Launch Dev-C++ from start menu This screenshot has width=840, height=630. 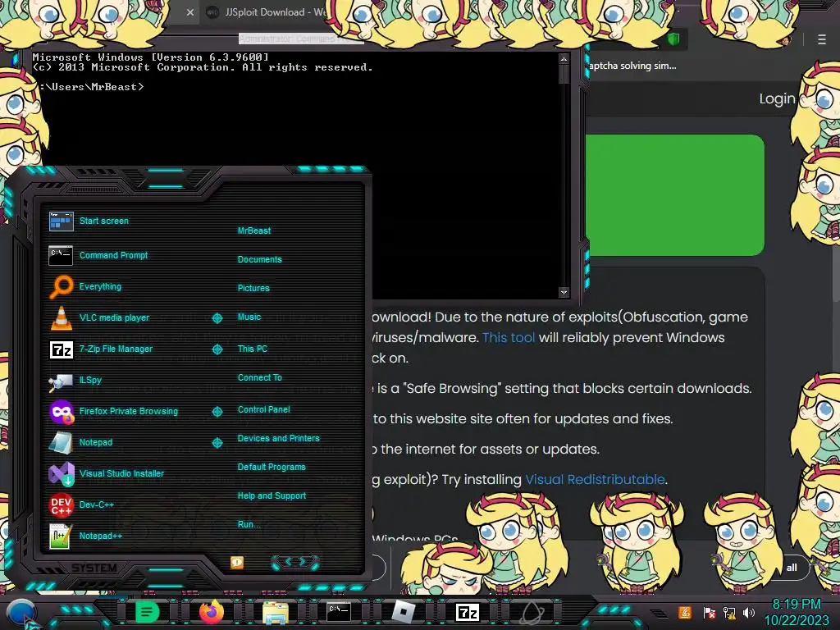point(81,504)
